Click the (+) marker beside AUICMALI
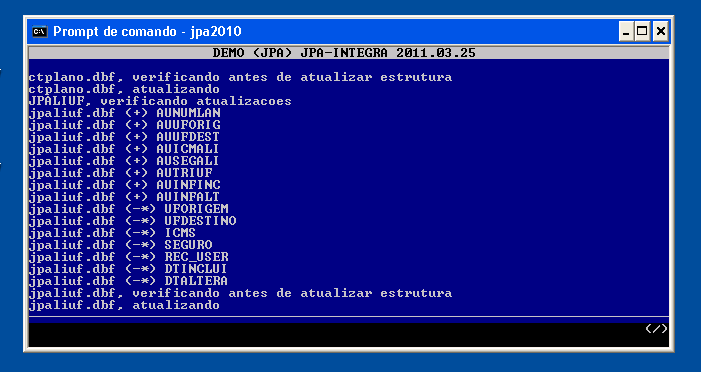This screenshot has width=701, height=372. 136,149
